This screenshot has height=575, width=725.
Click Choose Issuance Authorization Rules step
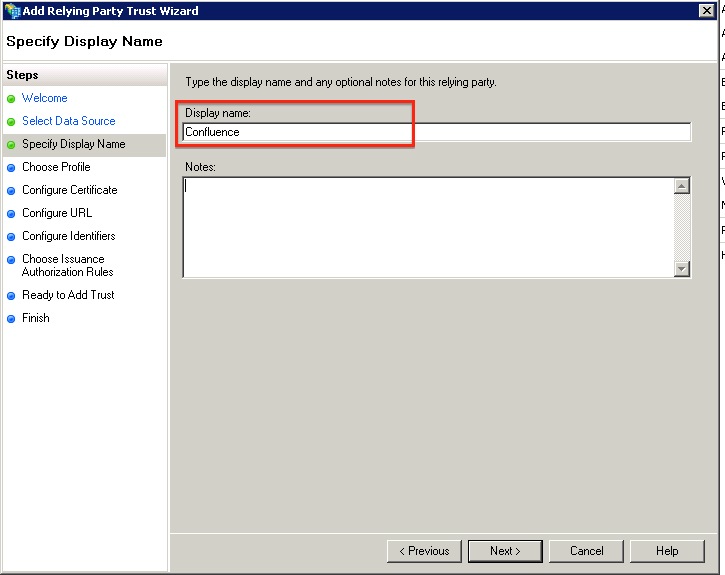pyautogui.click(x=68, y=265)
